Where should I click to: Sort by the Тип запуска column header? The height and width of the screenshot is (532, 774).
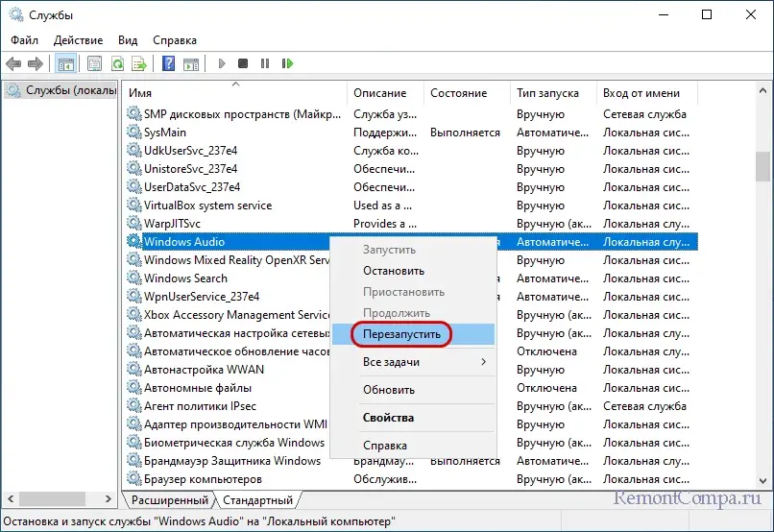(x=547, y=93)
